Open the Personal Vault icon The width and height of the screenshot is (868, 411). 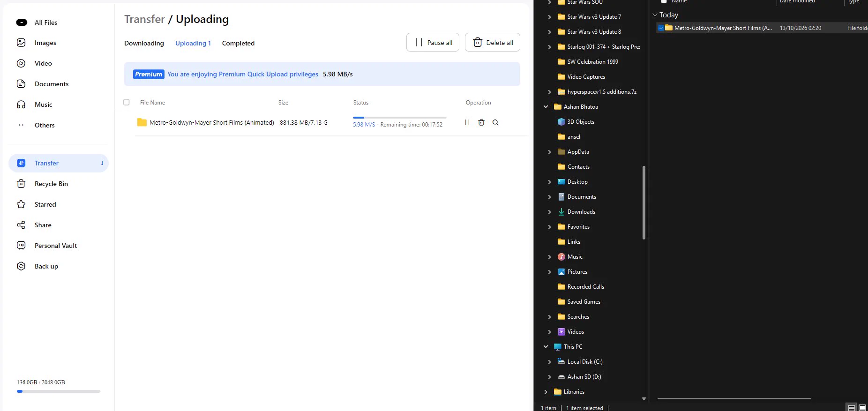[21, 246]
